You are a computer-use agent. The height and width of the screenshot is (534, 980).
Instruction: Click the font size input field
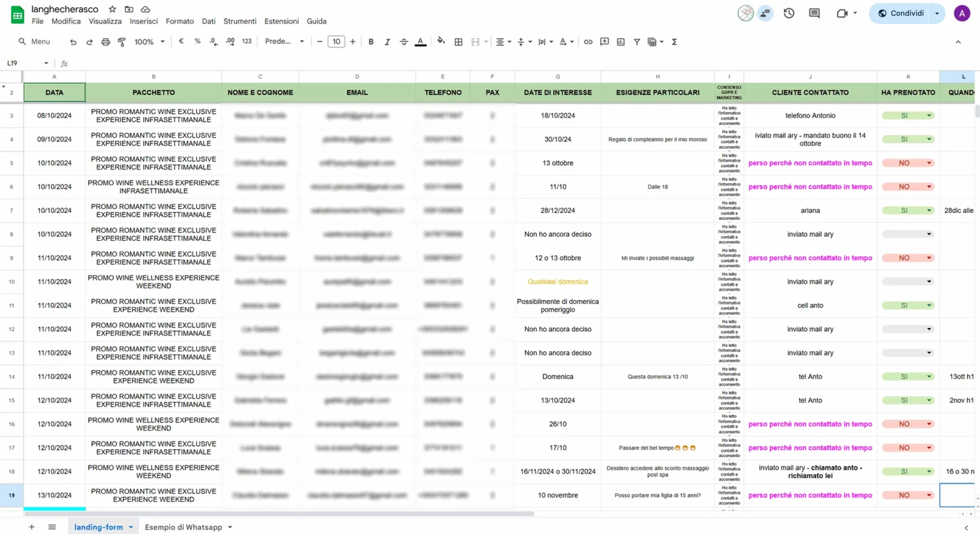point(336,42)
